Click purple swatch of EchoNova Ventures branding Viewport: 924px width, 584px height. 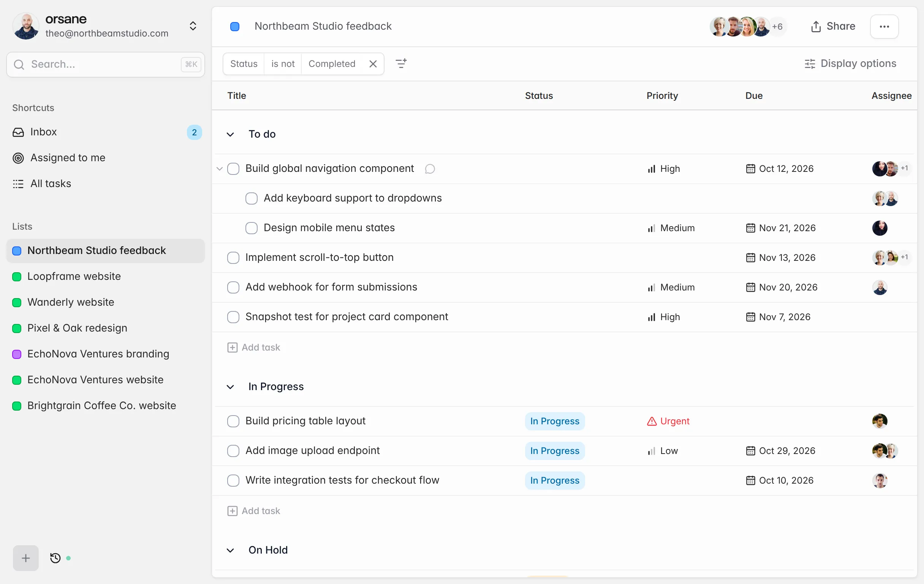point(16,354)
